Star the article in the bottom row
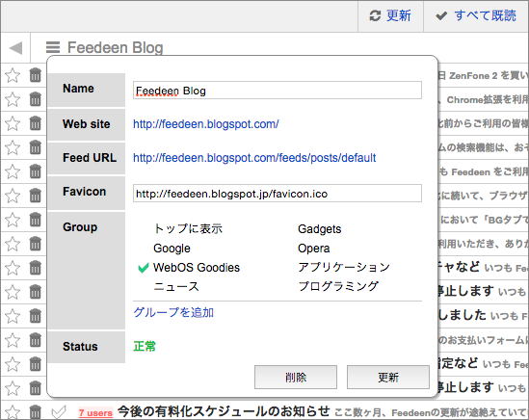 pyautogui.click(x=13, y=412)
